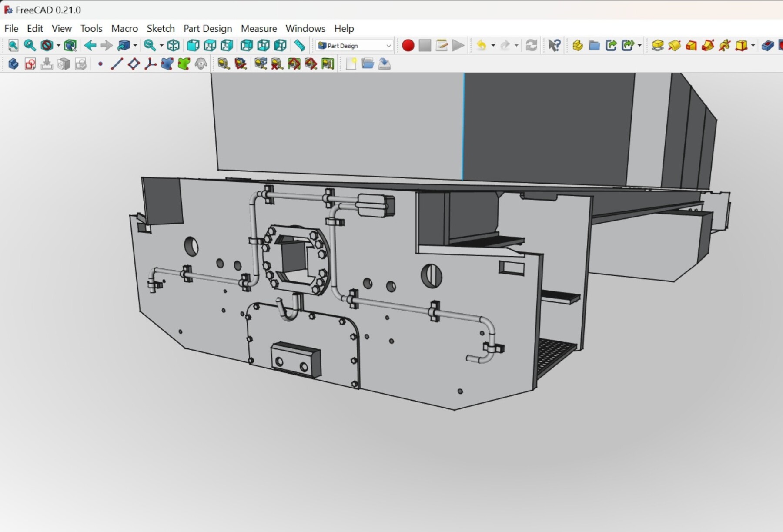Open the Part Design workbench selector
Viewport: 783px width, 532px height.
click(355, 46)
